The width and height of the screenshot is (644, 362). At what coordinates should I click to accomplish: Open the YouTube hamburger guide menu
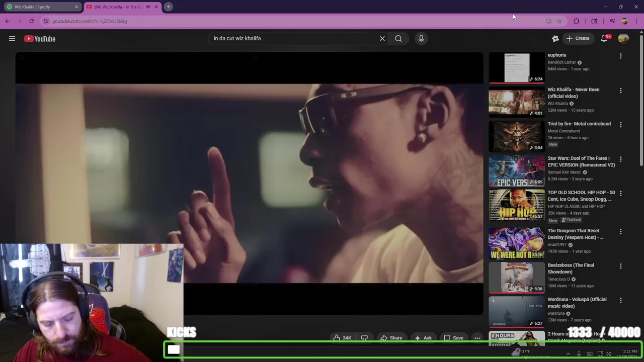(12, 39)
